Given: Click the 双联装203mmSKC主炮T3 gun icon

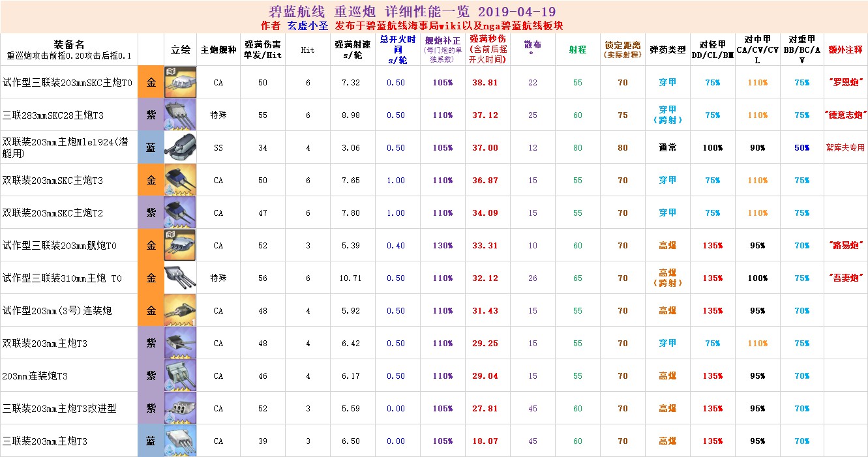Looking at the screenshot, I should 180,180.
